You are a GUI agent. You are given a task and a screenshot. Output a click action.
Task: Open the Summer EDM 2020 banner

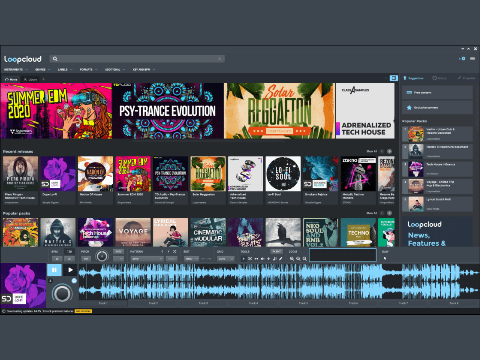(x=56, y=111)
